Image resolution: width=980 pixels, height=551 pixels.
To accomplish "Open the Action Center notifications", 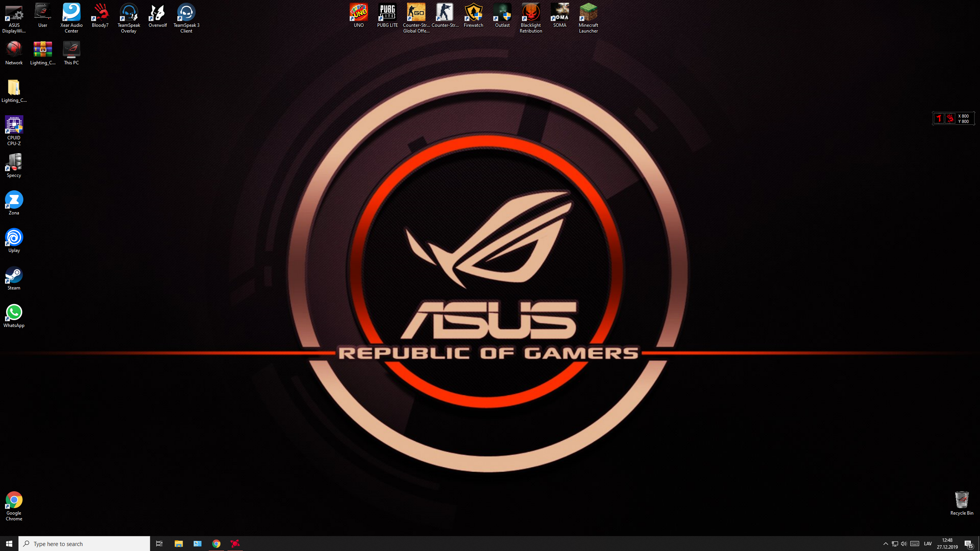I will [x=969, y=543].
